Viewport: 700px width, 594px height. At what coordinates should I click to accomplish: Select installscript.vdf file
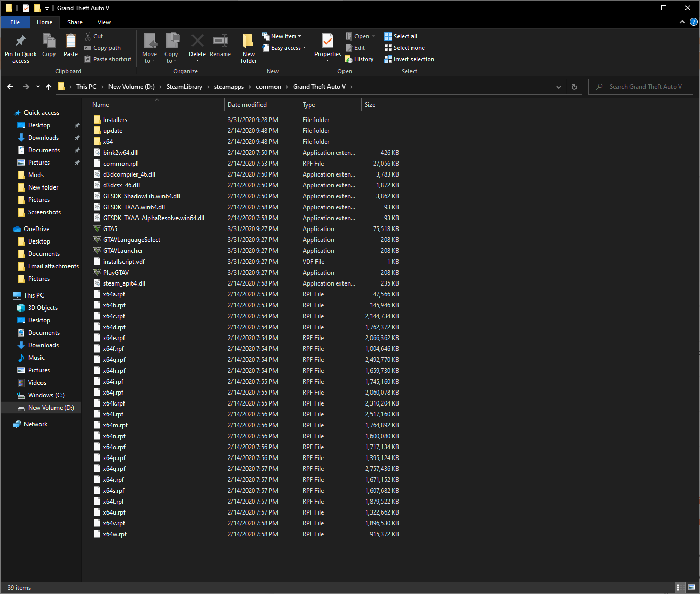124,262
